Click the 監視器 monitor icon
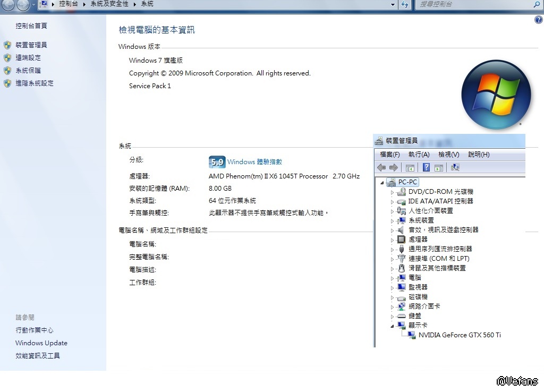This screenshot has width=544, height=392. tap(402, 287)
